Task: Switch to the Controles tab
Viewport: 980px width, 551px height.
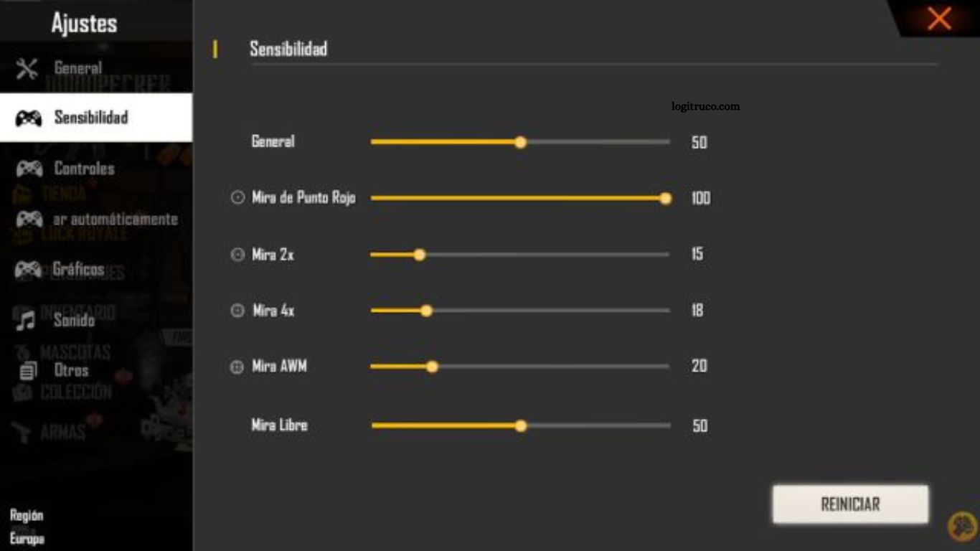Action: click(x=84, y=169)
